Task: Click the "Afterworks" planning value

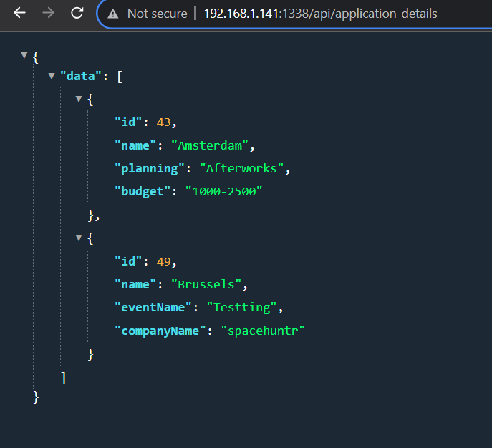Action: [243, 168]
